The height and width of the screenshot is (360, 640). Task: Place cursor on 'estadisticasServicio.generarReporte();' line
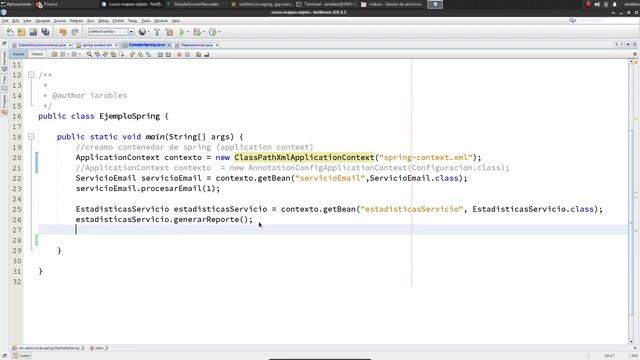pos(164,219)
